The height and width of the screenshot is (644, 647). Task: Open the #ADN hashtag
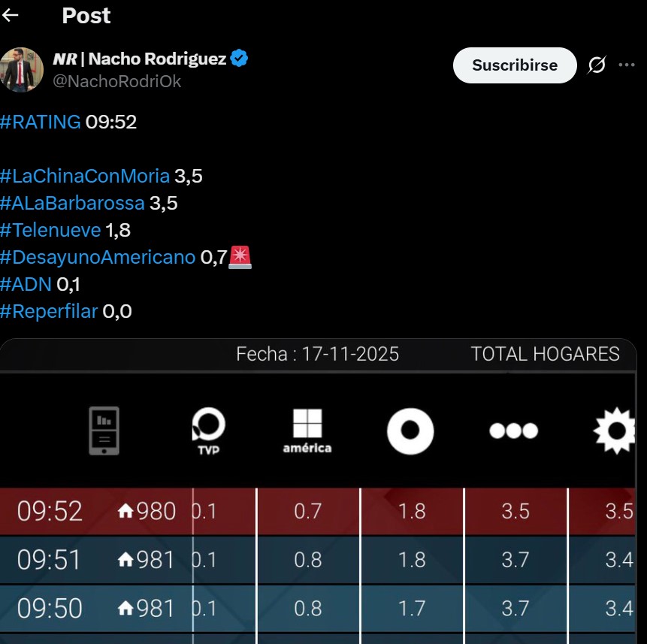pos(26,284)
